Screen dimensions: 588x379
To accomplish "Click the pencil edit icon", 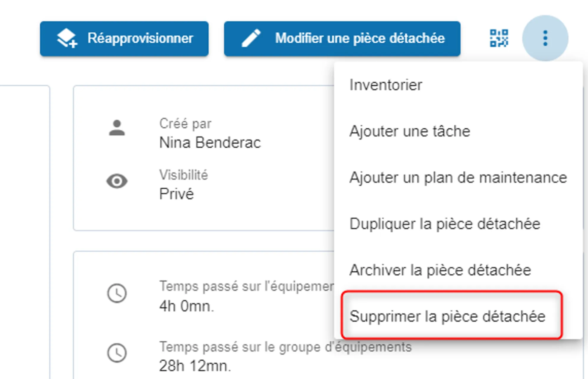I will tap(251, 38).
